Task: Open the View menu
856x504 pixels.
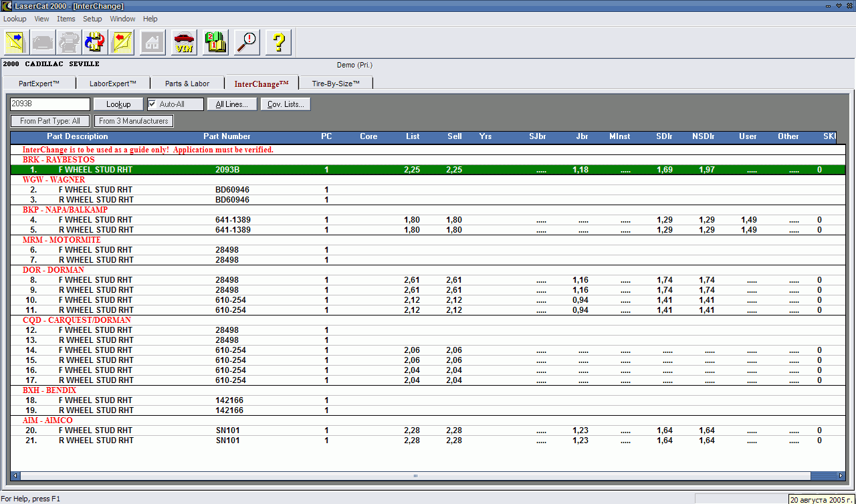Action: click(41, 19)
